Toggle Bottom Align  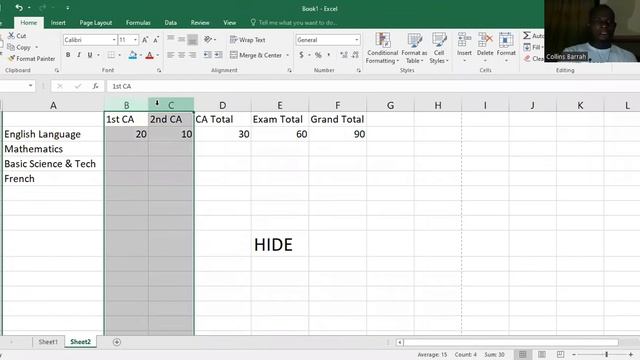click(x=192, y=39)
